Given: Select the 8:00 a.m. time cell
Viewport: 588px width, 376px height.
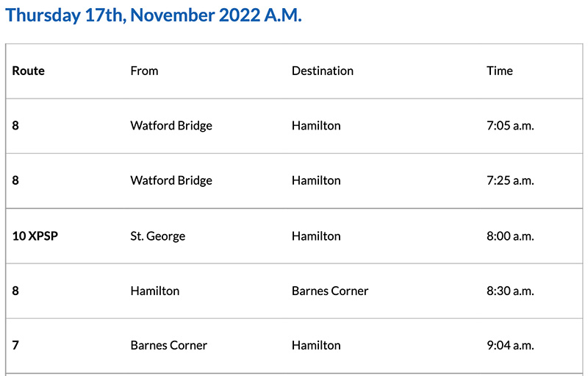Looking at the screenshot, I should pos(510,236).
